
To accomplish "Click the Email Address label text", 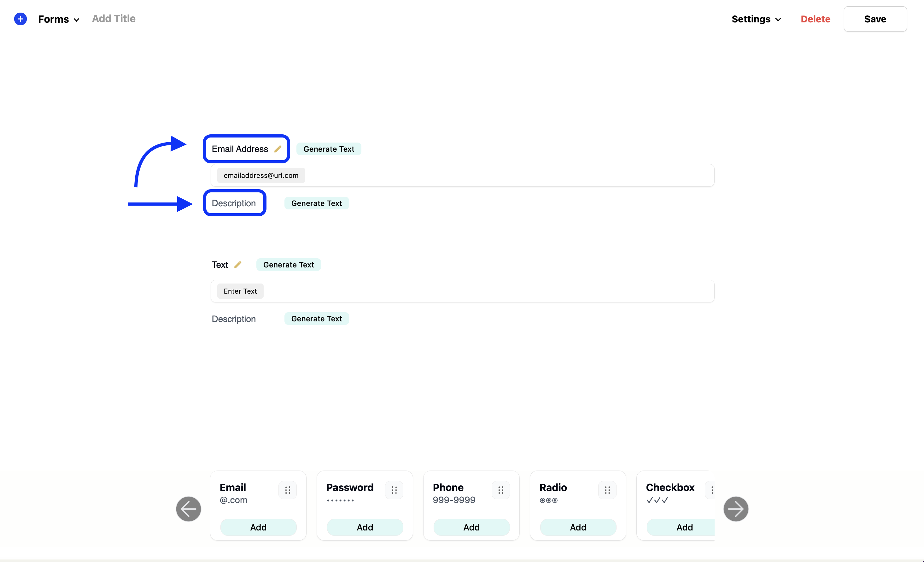I will pos(240,149).
